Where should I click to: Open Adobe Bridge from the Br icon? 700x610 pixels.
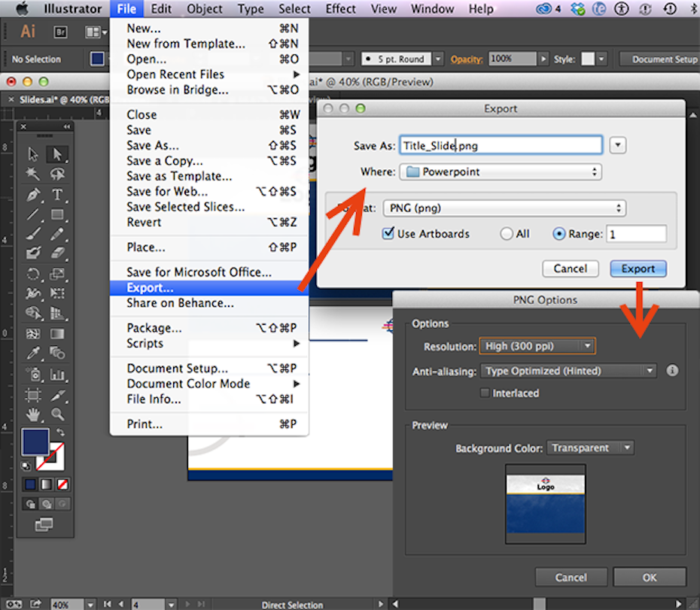(x=60, y=32)
